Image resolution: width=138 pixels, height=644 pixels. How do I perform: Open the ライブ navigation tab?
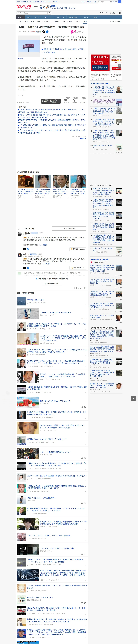37,17
